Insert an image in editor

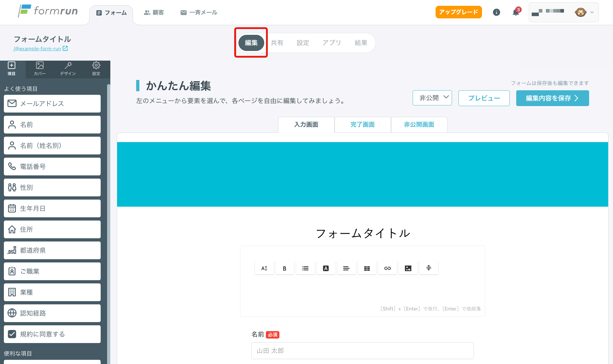coord(408,268)
